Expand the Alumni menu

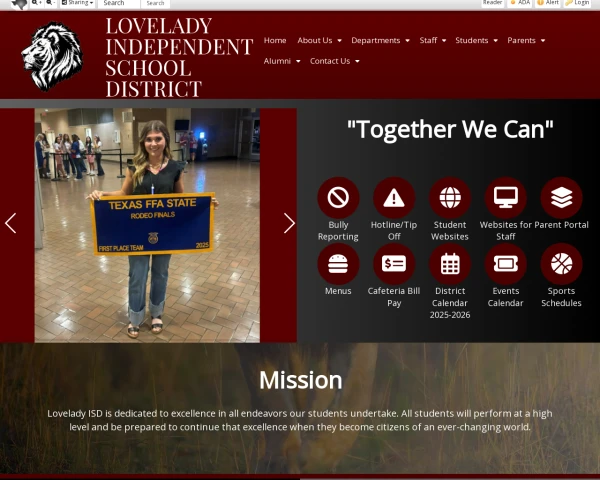click(x=282, y=61)
